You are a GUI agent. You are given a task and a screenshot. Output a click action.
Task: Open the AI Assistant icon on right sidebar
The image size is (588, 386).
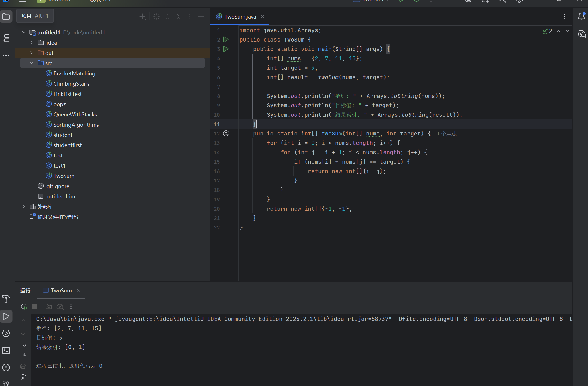pyautogui.click(x=581, y=34)
